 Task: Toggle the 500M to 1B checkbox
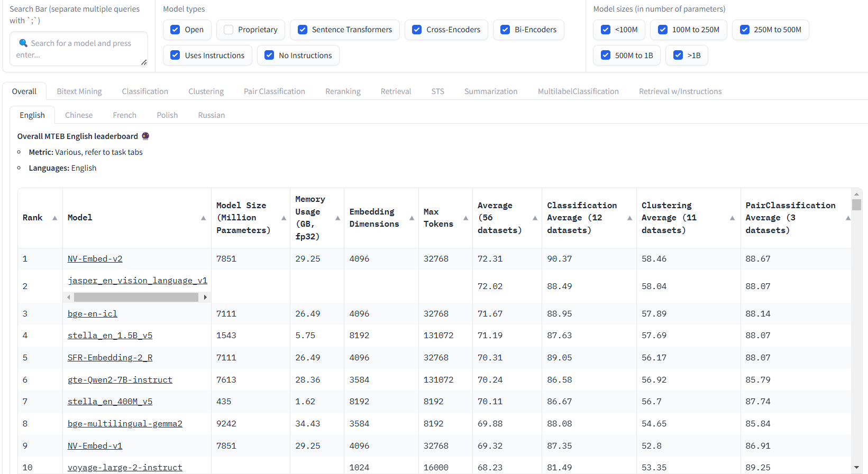click(606, 55)
